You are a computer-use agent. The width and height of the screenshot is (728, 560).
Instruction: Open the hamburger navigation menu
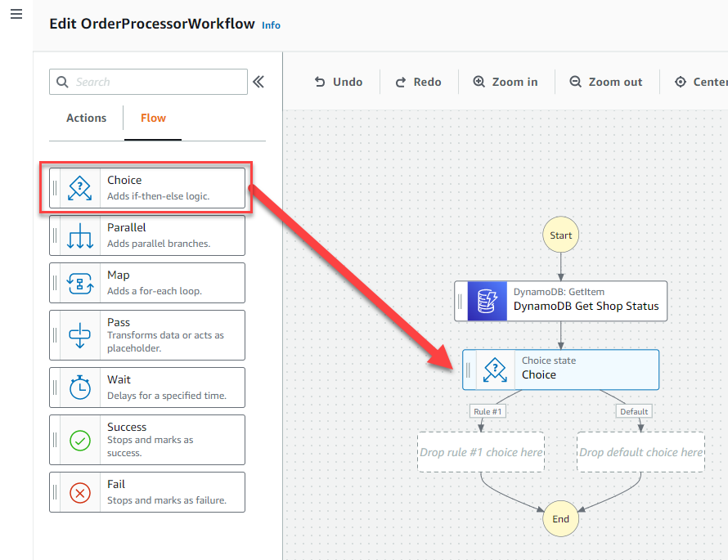tap(16, 14)
